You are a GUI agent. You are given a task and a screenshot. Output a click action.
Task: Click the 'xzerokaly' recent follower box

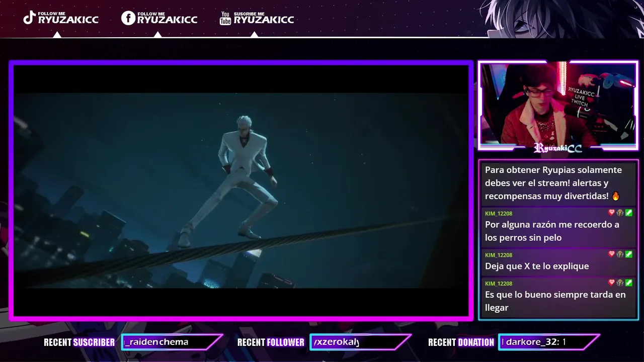[x=360, y=342]
